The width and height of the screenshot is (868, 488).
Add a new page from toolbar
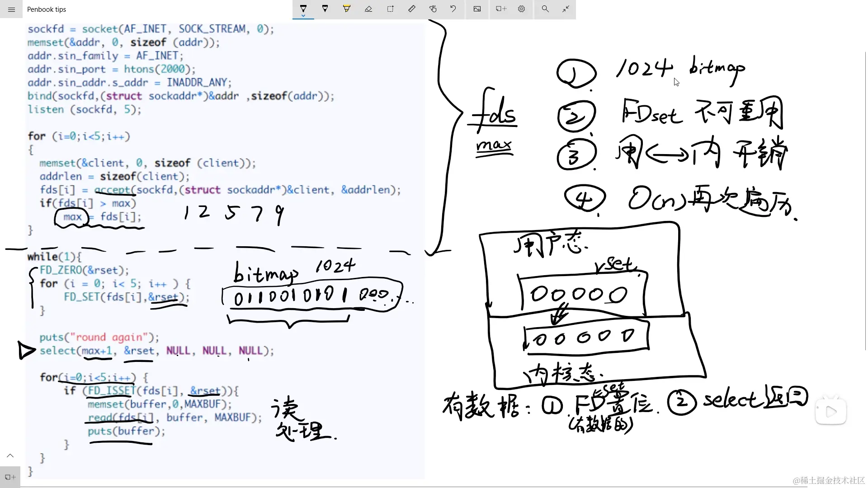(501, 9)
